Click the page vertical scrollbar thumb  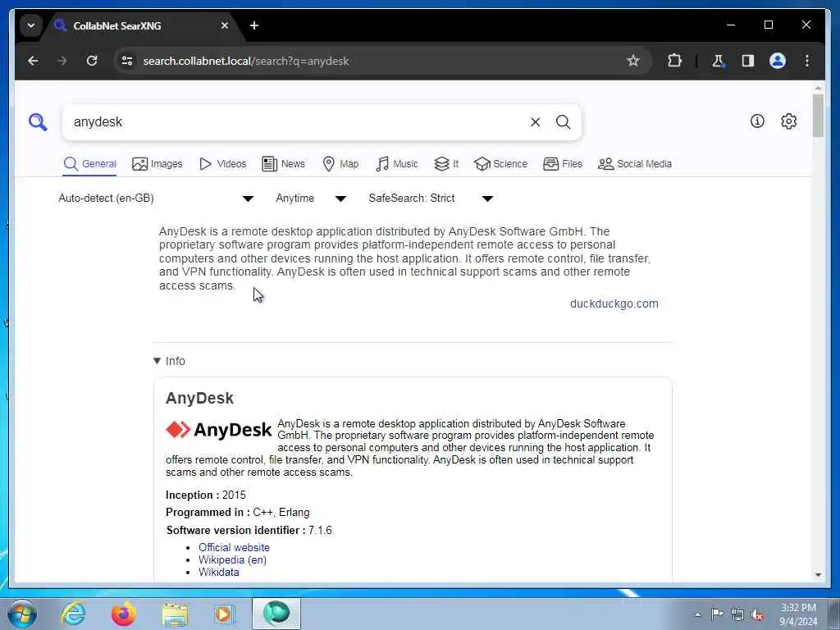pos(818,116)
